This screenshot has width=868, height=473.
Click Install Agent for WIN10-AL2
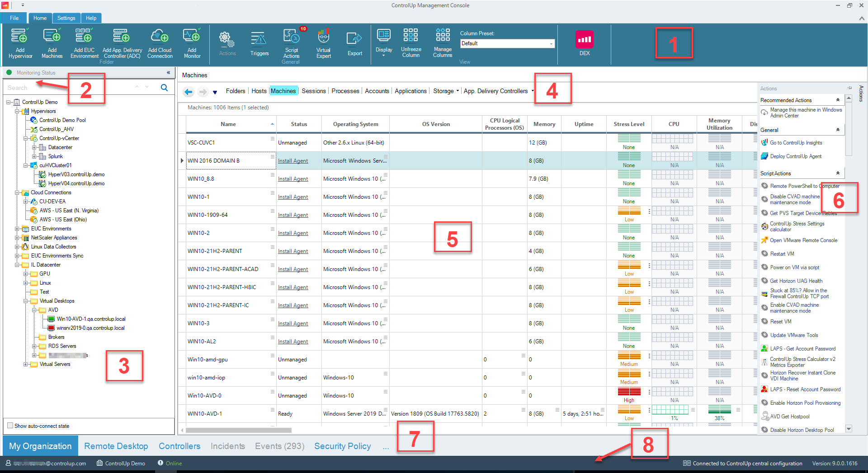pos(293,342)
